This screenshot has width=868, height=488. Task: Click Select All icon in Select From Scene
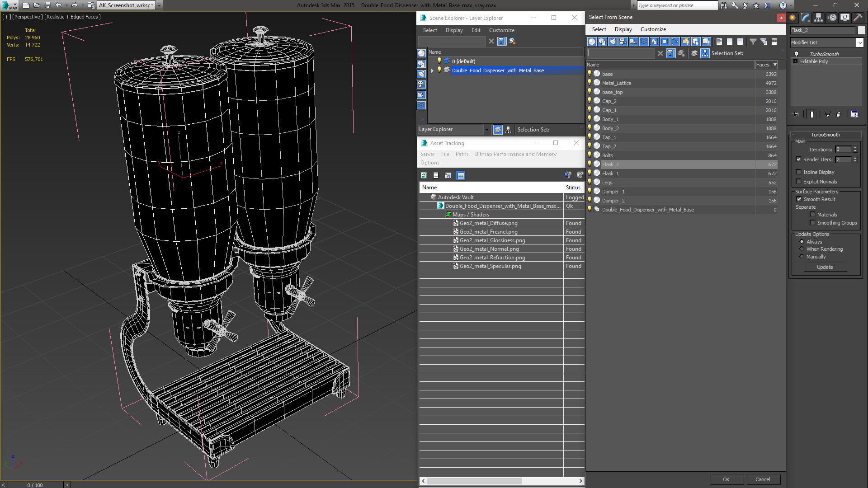point(719,42)
